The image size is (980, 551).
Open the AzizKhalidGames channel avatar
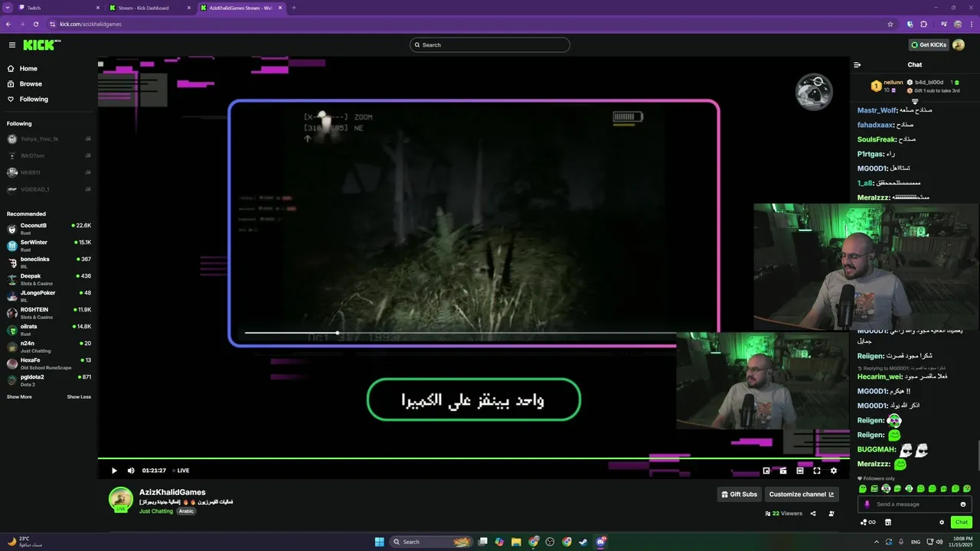pos(120,499)
